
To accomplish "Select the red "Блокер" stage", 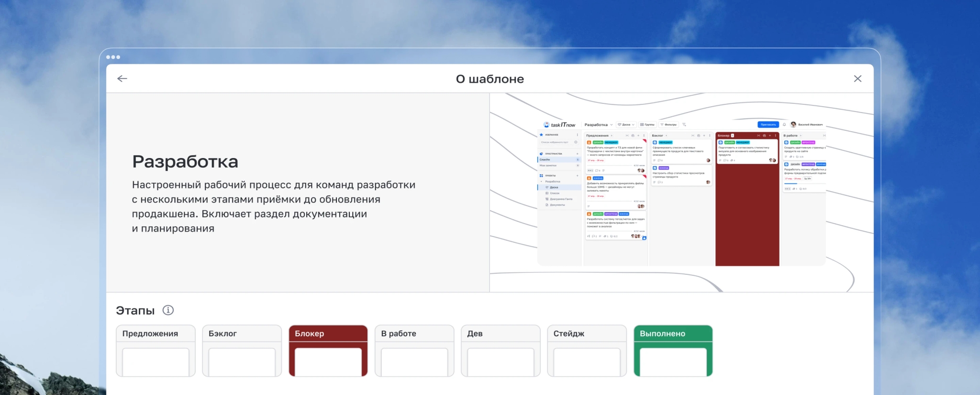I will click(x=328, y=350).
